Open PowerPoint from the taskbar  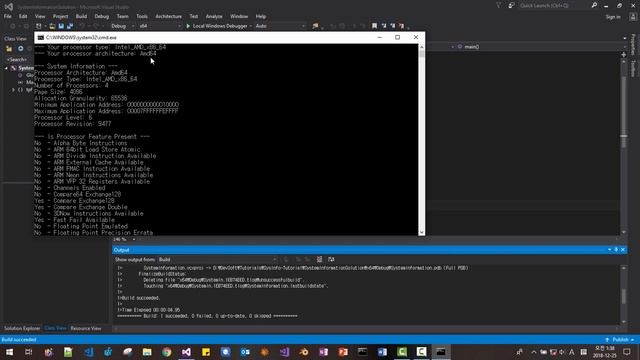click(x=343, y=352)
